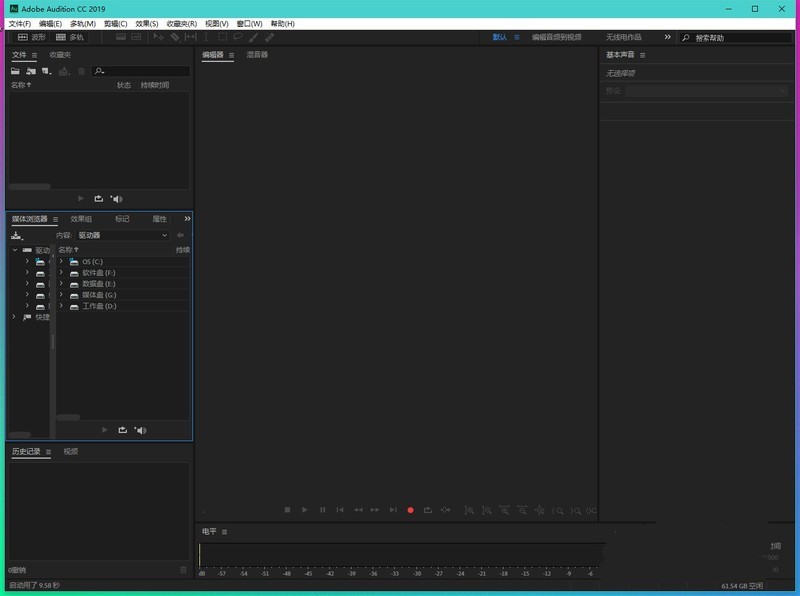Expand the OS (C:) drive

tap(62, 261)
